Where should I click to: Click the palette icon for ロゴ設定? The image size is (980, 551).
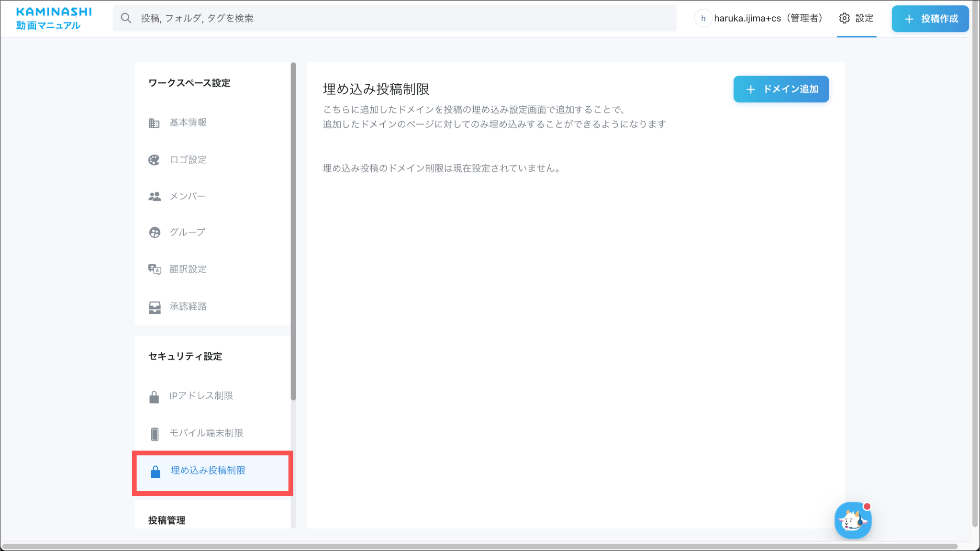(x=154, y=160)
